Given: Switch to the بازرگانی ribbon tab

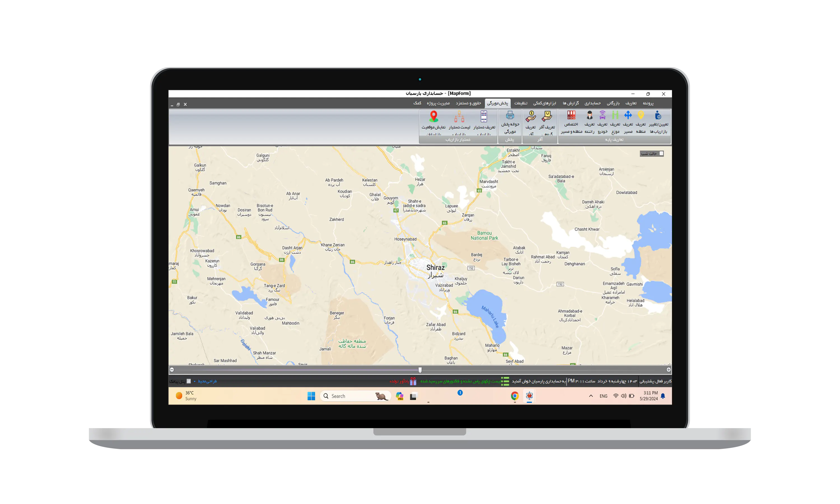Looking at the screenshot, I should pos(613,103).
